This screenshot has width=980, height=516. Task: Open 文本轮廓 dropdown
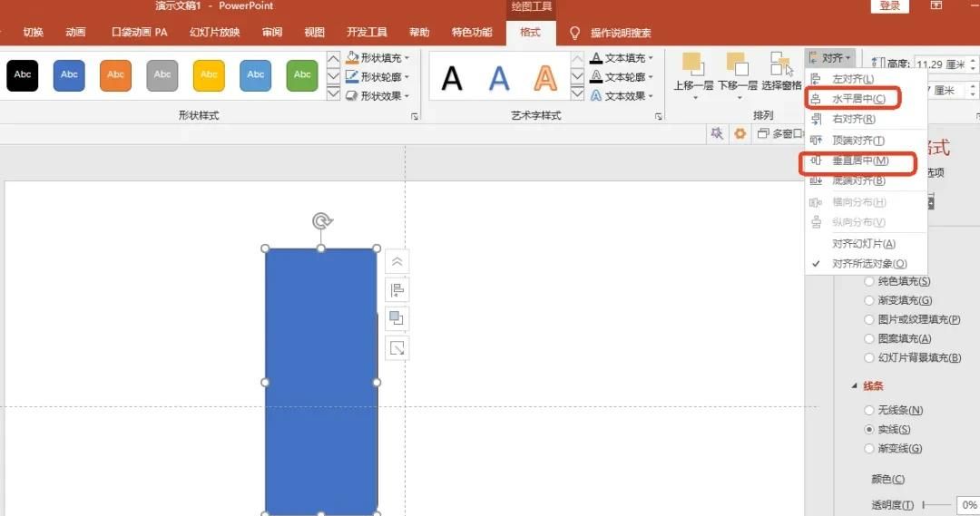pos(622,77)
